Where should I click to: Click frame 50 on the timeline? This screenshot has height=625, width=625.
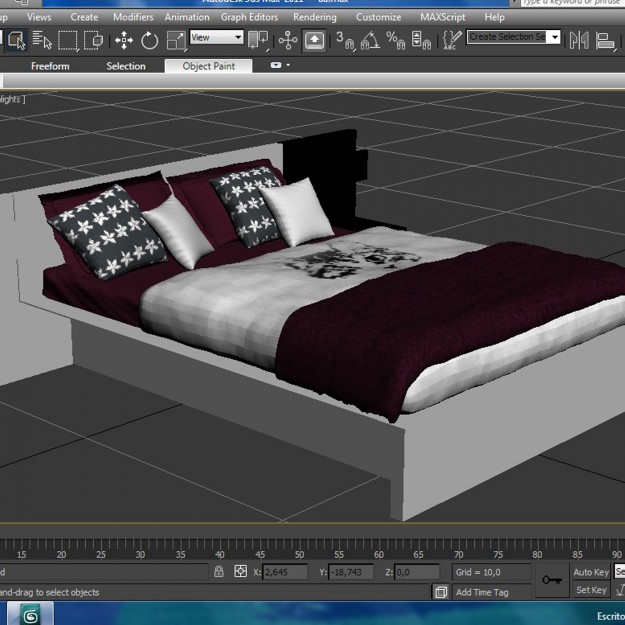click(x=299, y=554)
